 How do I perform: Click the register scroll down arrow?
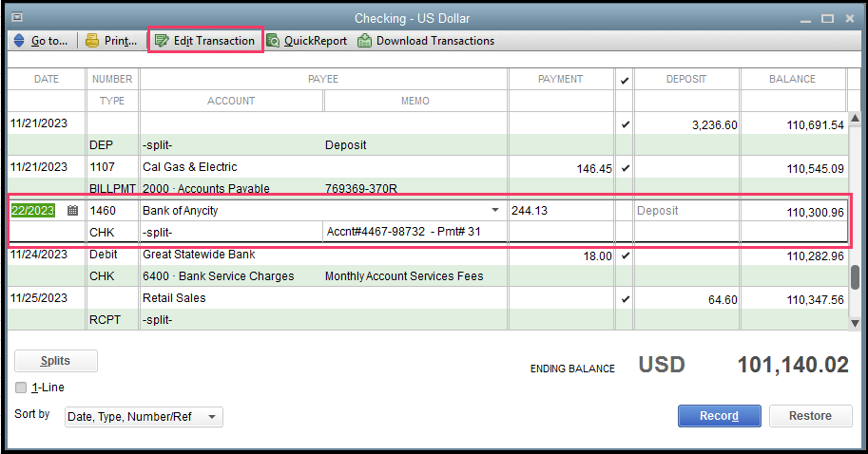tap(855, 323)
